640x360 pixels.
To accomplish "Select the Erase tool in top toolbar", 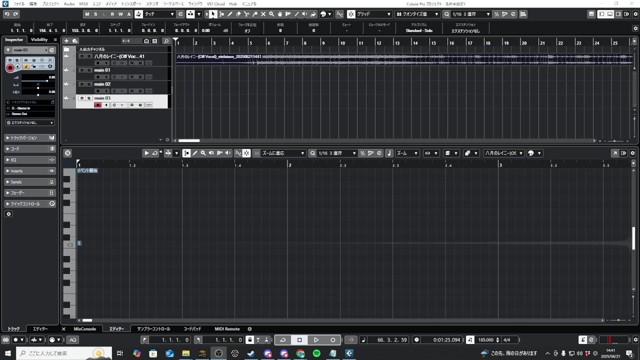I will (x=238, y=14).
